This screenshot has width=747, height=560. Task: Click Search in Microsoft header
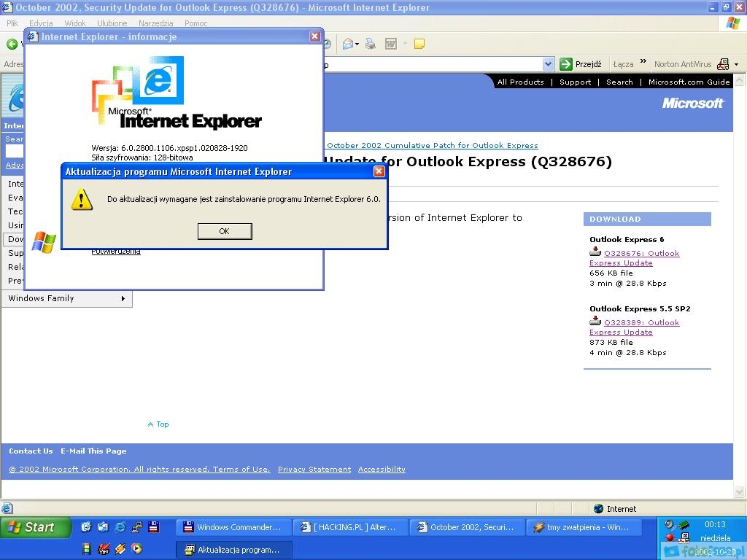[x=619, y=82]
